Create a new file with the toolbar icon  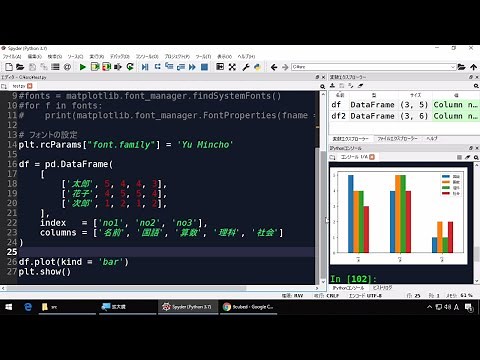click(x=9, y=67)
